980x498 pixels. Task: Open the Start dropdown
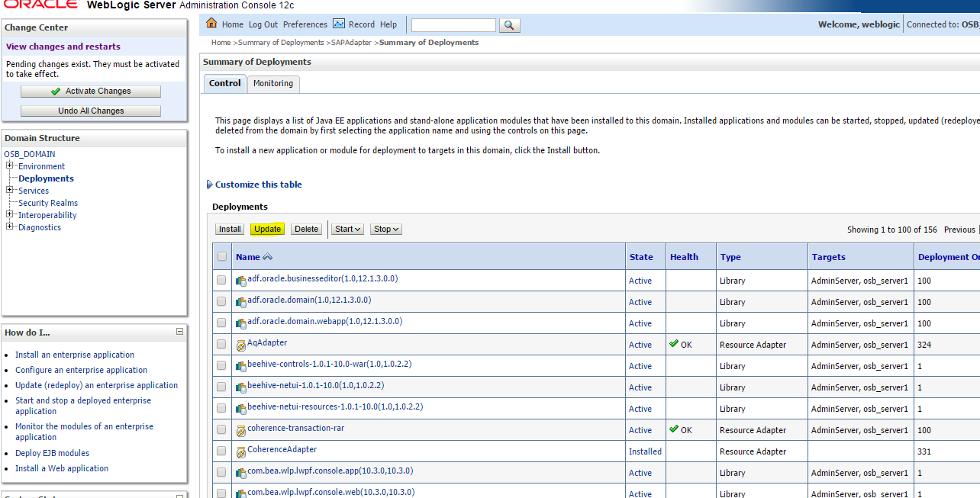(347, 229)
